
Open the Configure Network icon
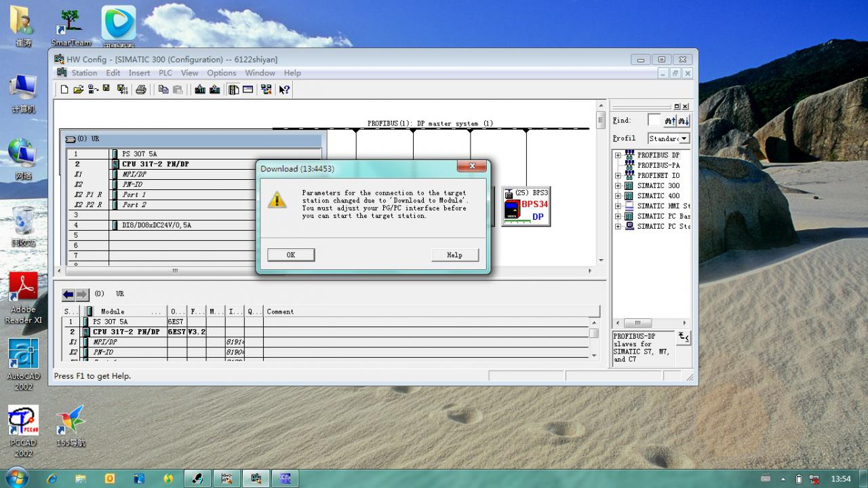(266, 89)
